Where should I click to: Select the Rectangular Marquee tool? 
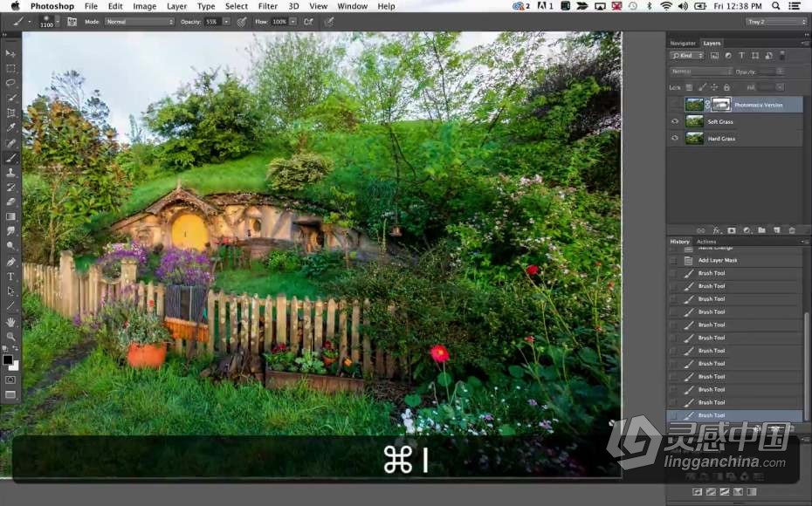click(x=10, y=68)
